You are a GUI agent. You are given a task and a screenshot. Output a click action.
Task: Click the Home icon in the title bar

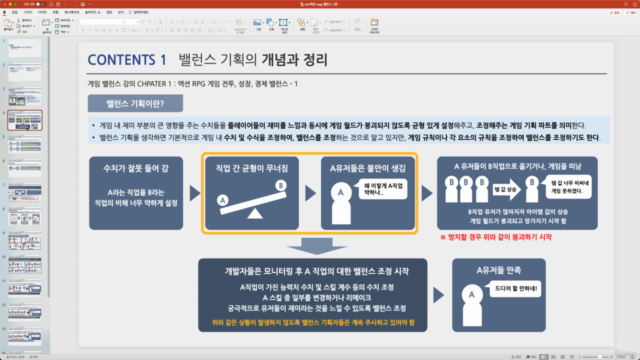pyautogui.click(x=51, y=4)
